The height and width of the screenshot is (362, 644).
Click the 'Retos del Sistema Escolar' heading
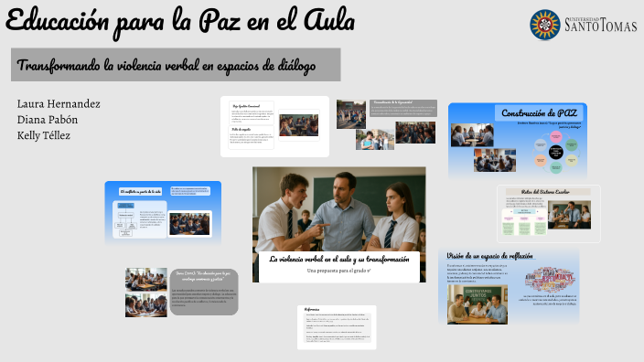click(x=545, y=192)
